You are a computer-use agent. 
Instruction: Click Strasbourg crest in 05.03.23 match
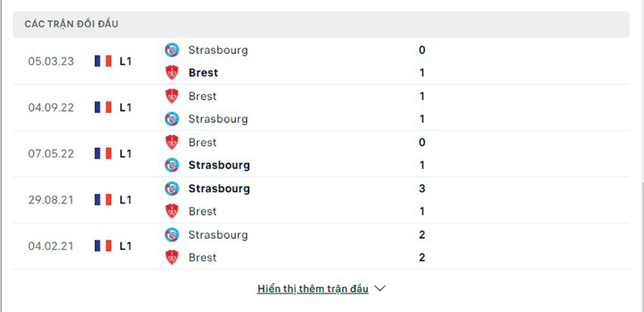click(x=171, y=50)
